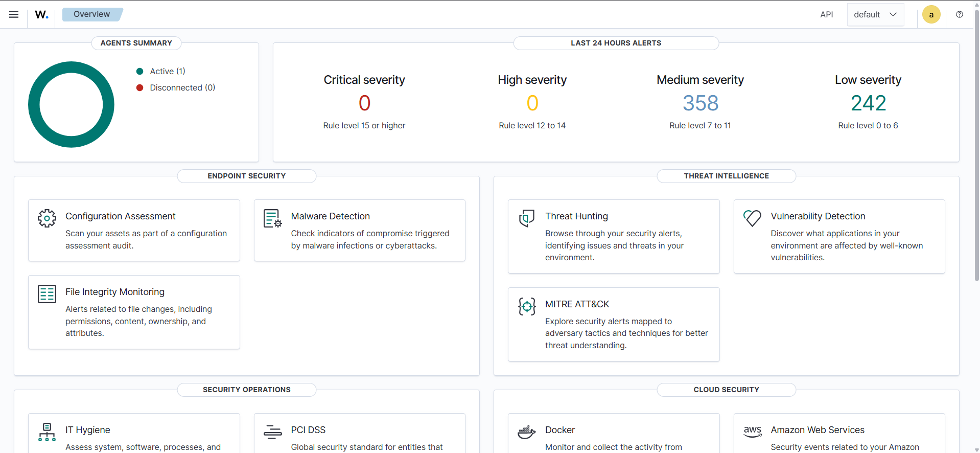Toggle the Active agents legend item
Screen dimensions: 980x453
[x=161, y=71]
